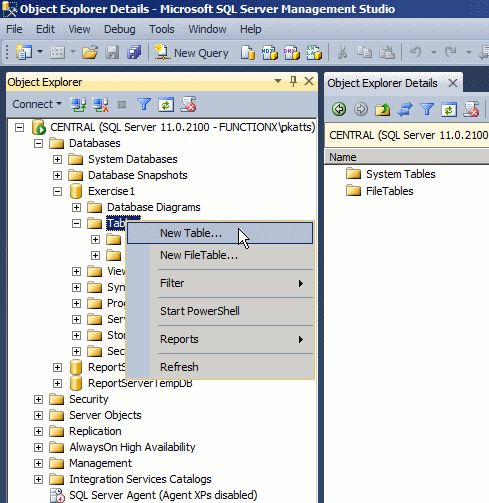The width and height of the screenshot is (489, 503).
Task: Open the Debug menu
Action: [x=120, y=29]
